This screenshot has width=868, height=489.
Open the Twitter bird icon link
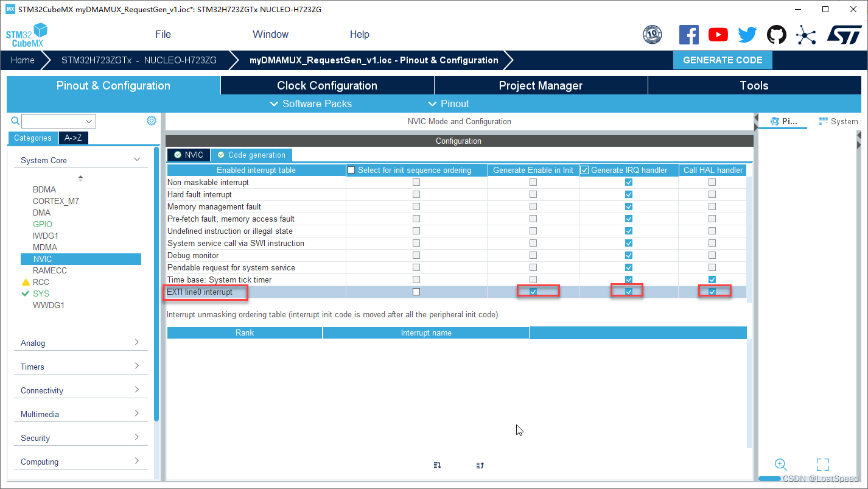coord(747,35)
